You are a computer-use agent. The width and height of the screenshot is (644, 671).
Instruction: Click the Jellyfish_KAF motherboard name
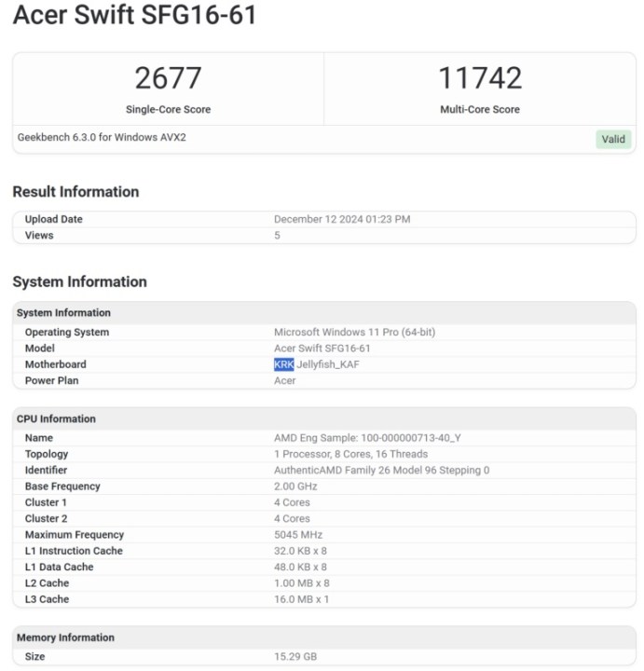327,364
